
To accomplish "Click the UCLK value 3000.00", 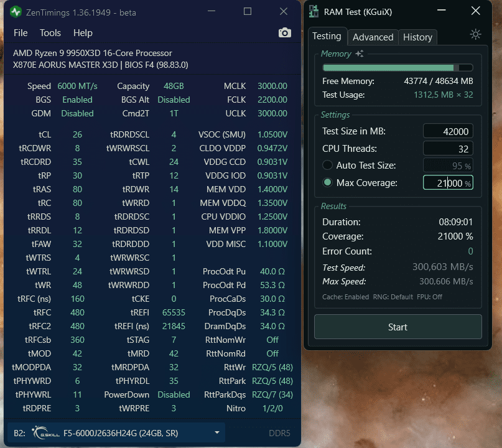I will click(x=272, y=113).
